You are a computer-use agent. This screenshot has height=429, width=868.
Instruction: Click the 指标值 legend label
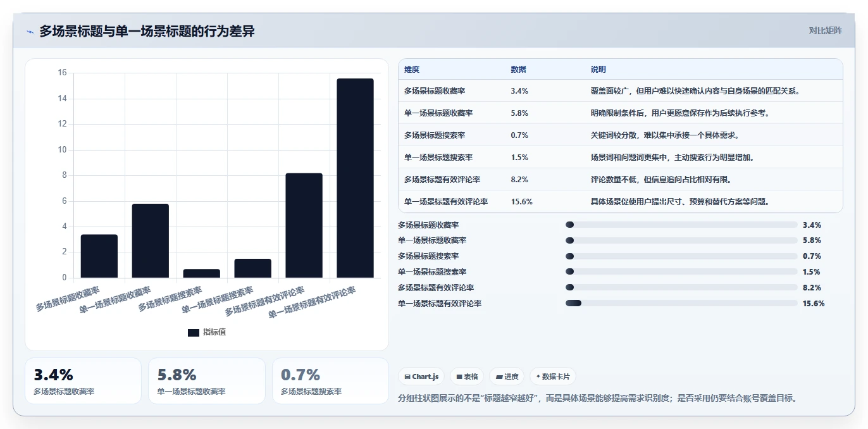click(214, 333)
